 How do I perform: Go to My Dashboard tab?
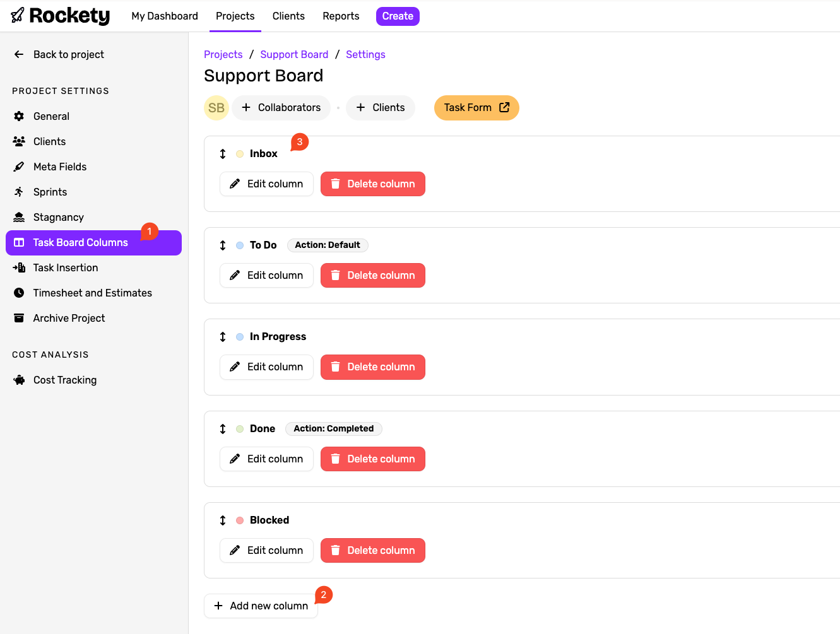click(165, 16)
